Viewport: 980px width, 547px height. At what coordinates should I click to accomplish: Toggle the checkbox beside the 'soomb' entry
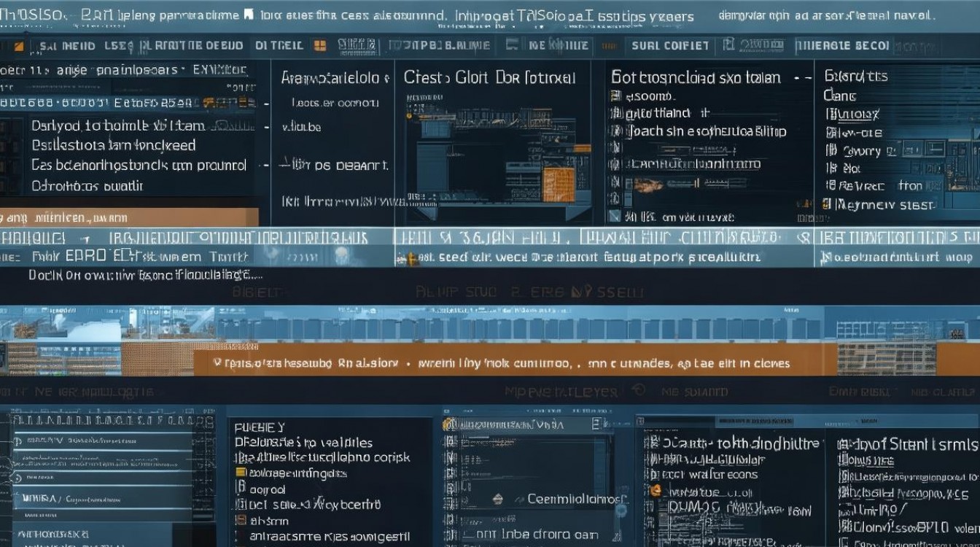[x=615, y=96]
